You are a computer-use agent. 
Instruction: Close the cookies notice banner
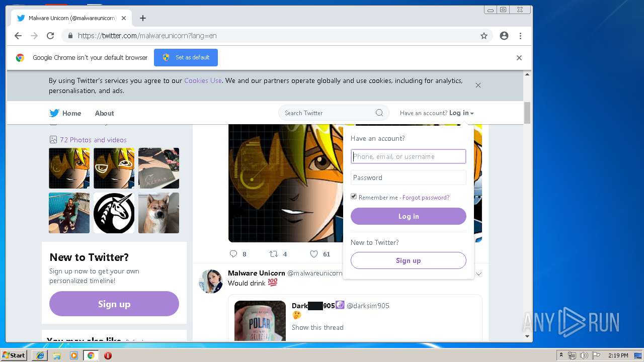[478, 85]
